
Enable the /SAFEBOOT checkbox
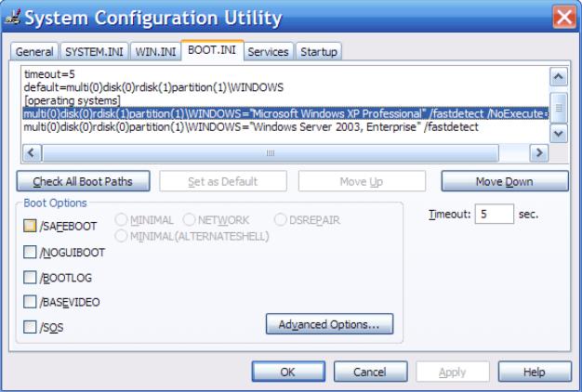coord(30,226)
